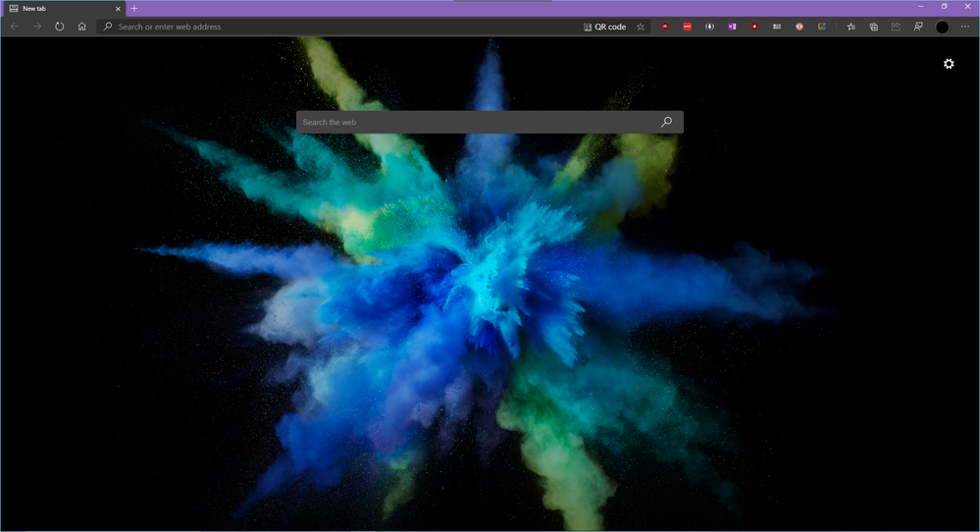Viewport: 980px width, 532px height.
Task: Open the user profile avatar
Action: click(x=942, y=27)
